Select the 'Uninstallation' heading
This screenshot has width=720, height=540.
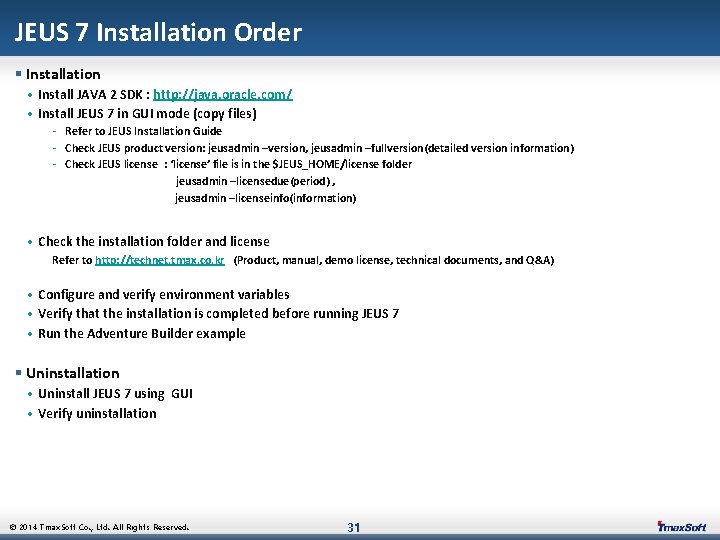(x=73, y=373)
